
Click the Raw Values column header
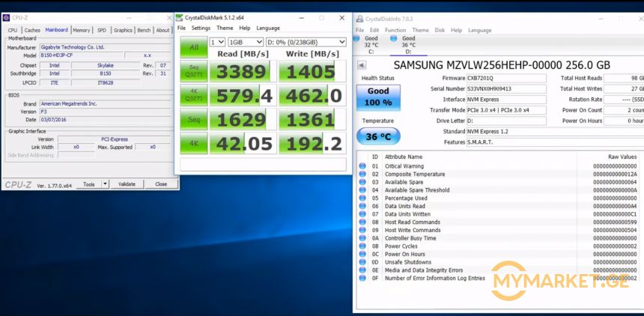[622, 157]
